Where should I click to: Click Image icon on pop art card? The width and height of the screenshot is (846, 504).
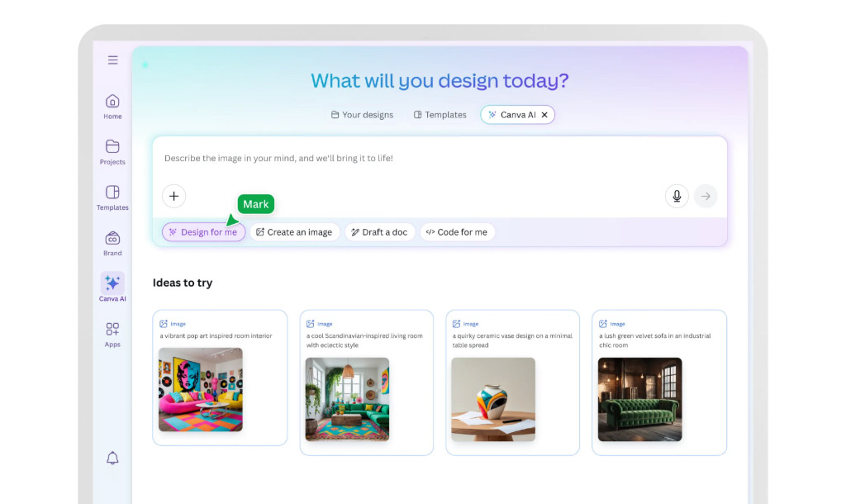tap(164, 324)
